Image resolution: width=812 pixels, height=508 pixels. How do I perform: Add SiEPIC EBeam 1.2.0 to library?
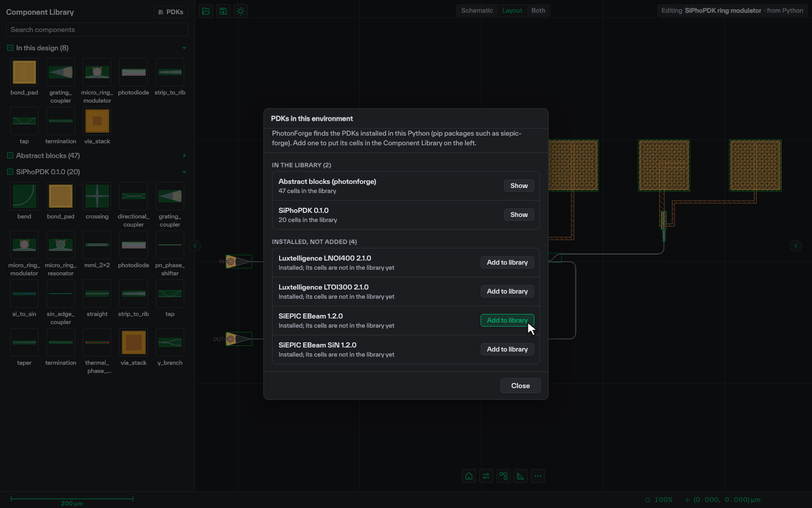pyautogui.click(x=507, y=321)
